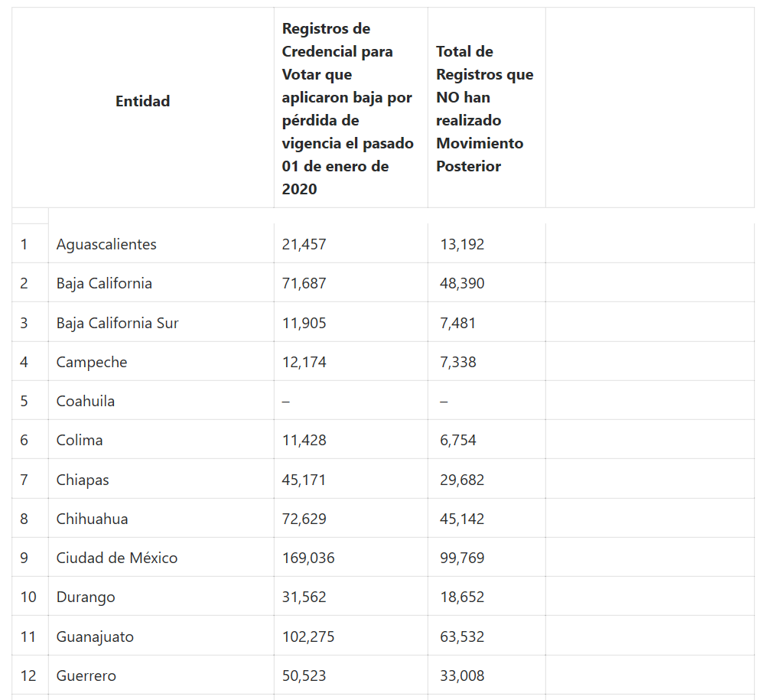
Task: Select the 99,769 cell
Action: [462, 558]
